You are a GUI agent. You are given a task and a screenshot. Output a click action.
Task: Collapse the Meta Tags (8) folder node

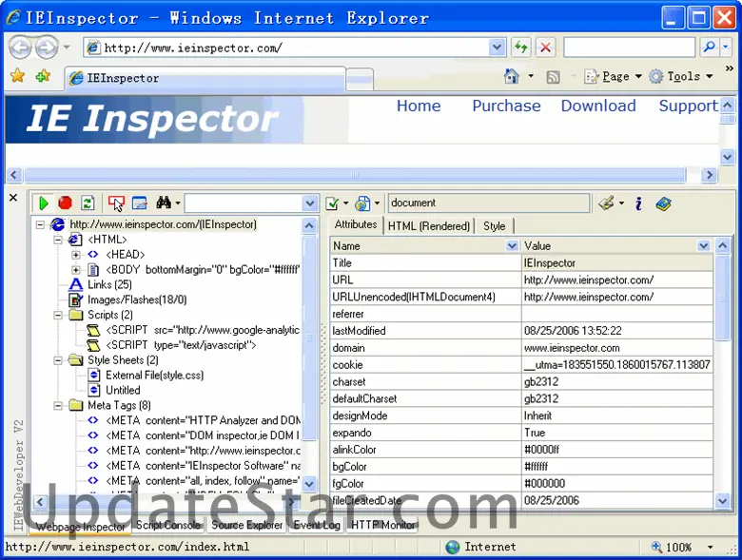pyautogui.click(x=58, y=406)
